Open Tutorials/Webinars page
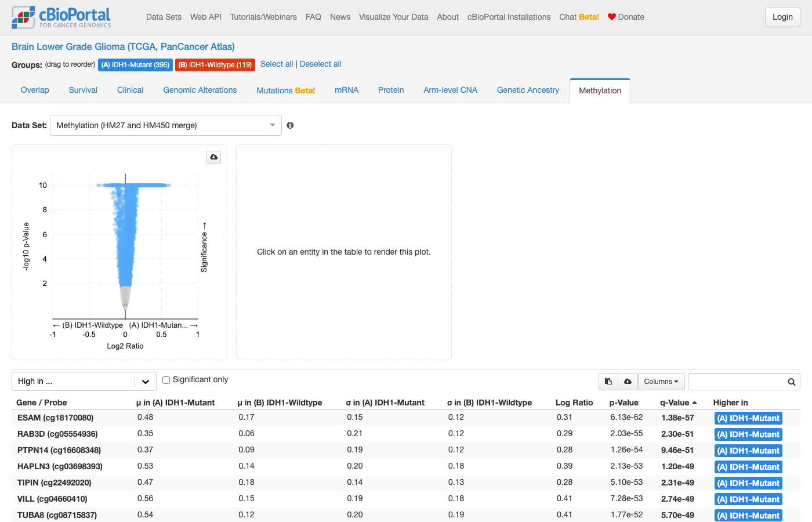812x522 pixels. tap(263, 17)
